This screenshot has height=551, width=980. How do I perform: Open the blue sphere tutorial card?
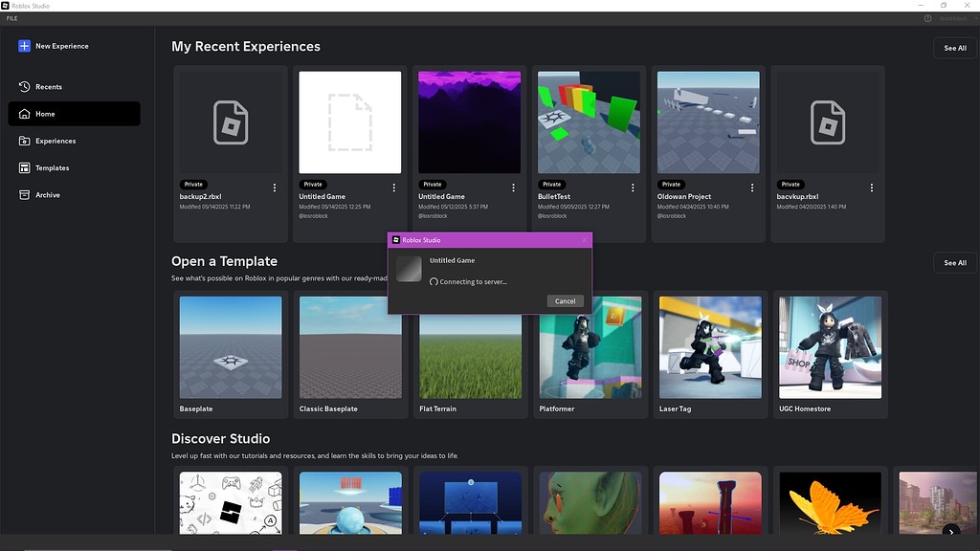pyautogui.click(x=350, y=503)
